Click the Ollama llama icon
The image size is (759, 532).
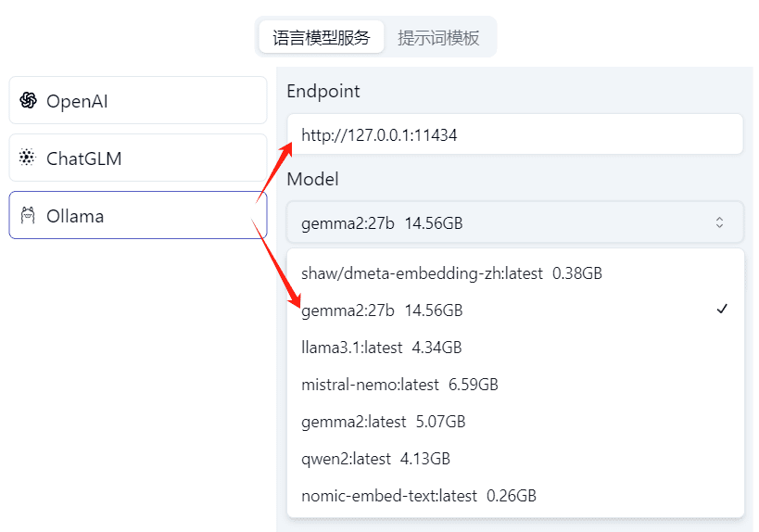click(28, 215)
